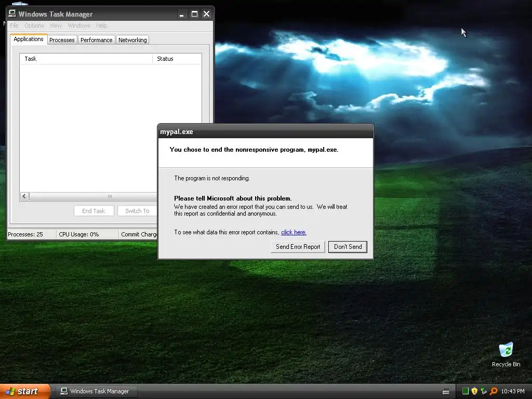Close the Windows Task Manager window
Screen dimensions: 532x399
pos(206,14)
